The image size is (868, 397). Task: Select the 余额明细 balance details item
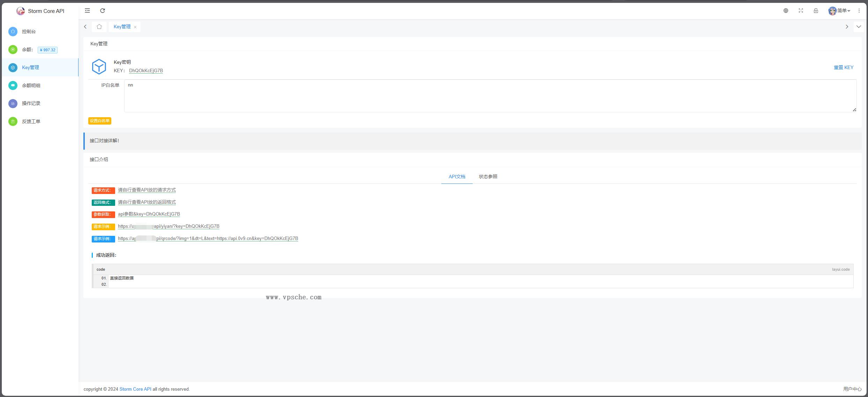[x=31, y=85]
